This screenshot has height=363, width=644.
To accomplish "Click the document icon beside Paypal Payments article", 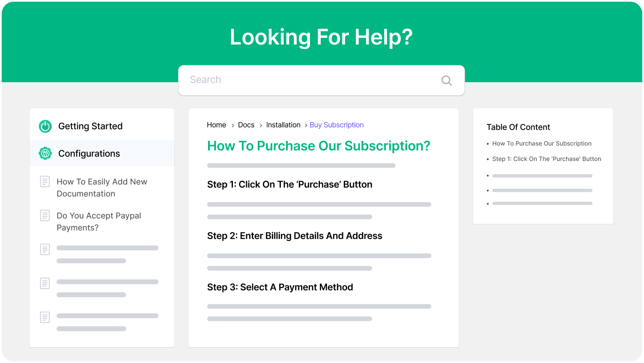I will (x=45, y=215).
